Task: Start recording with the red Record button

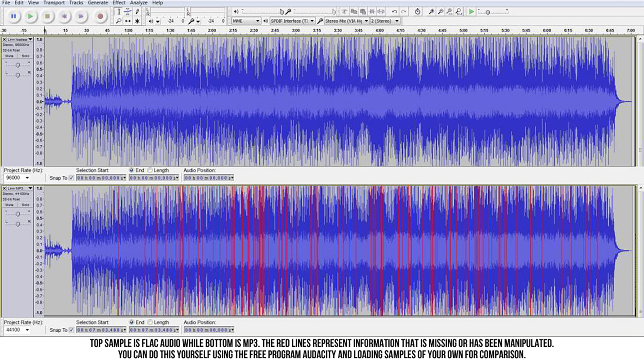Action: coord(100,16)
